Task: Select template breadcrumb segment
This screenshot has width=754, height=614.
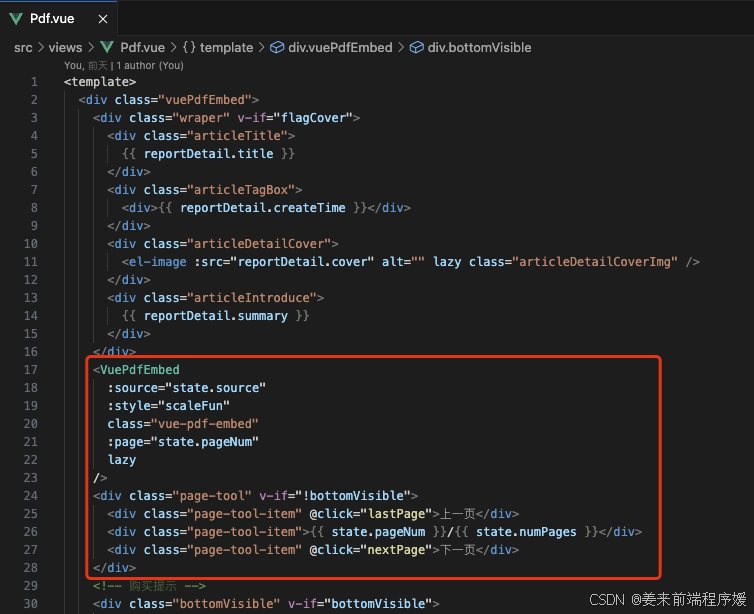Action: [x=226, y=48]
